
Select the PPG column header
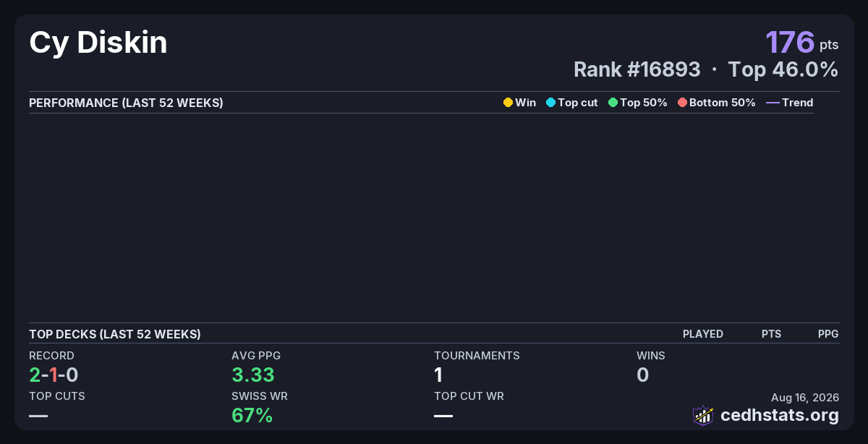(828, 334)
